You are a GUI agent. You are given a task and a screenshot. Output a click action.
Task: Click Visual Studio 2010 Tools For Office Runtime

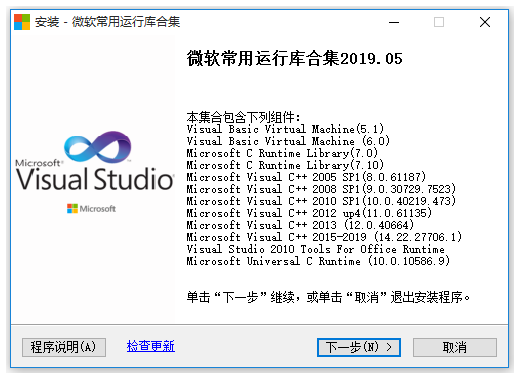316,249
